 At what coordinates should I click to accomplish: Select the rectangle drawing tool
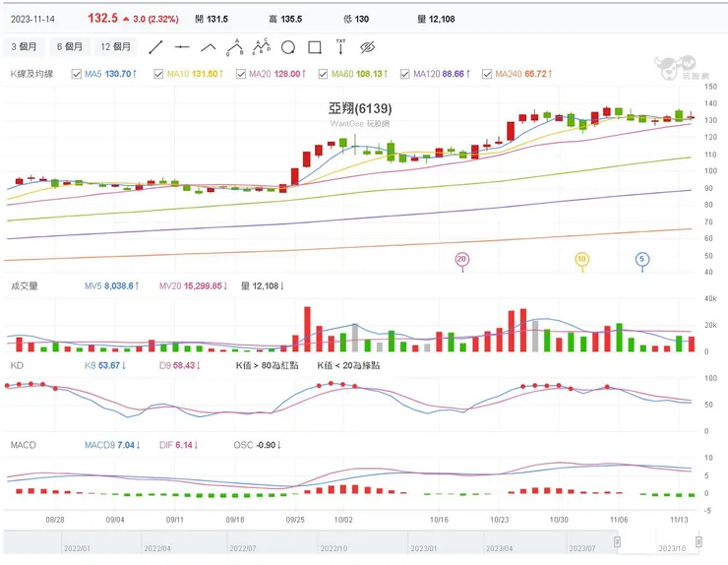pos(314,46)
